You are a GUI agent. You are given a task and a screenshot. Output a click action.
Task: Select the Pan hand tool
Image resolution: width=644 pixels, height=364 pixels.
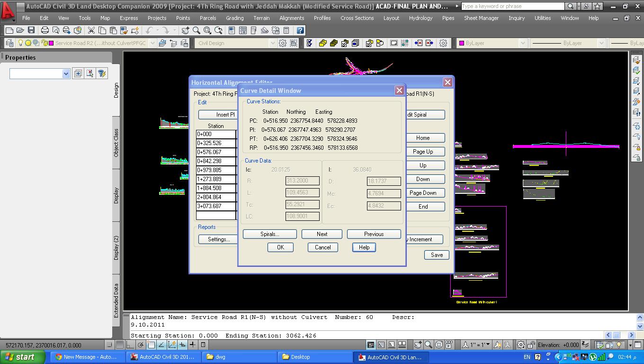point(185,30)
